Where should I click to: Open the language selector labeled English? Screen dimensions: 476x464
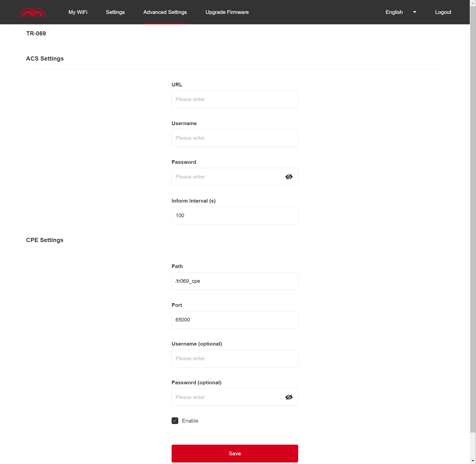click(394, 12)
